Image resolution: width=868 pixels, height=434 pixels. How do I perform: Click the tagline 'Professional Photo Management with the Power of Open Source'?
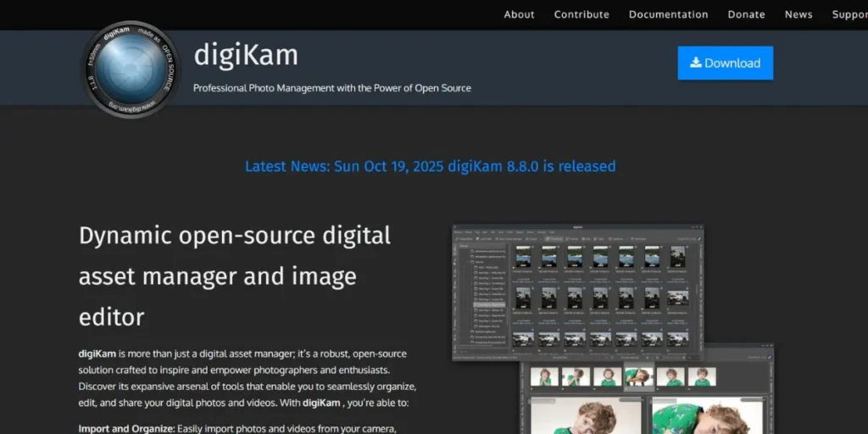[x=332, y=88]
